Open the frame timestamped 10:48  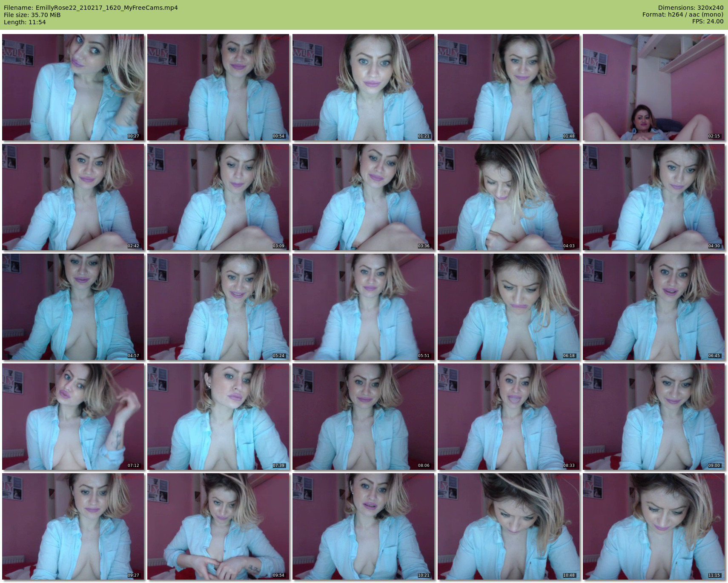pos(508,526)
